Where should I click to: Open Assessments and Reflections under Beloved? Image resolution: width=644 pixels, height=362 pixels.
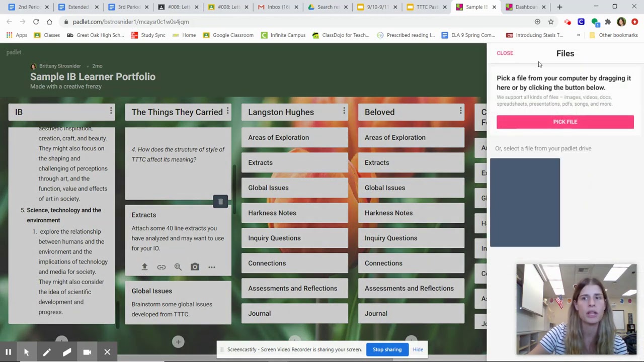411,288
